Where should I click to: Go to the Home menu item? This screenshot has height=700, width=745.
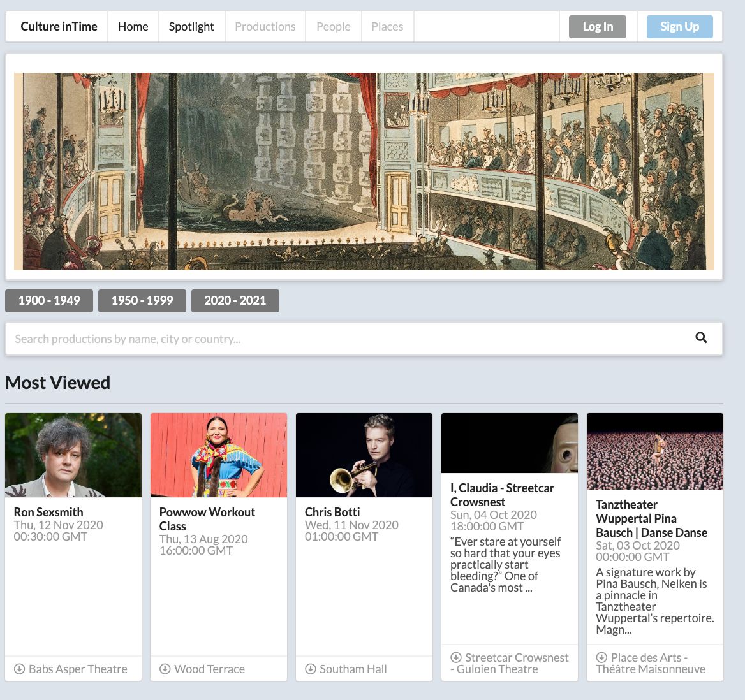coord(133,27)
